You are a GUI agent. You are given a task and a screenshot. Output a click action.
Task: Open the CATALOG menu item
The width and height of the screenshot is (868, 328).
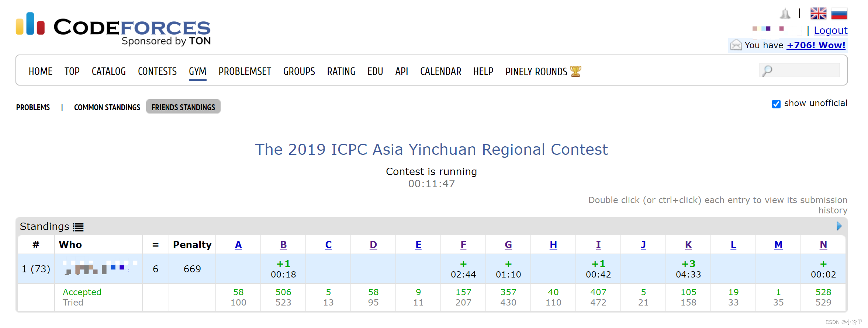[x=109, y=71]
